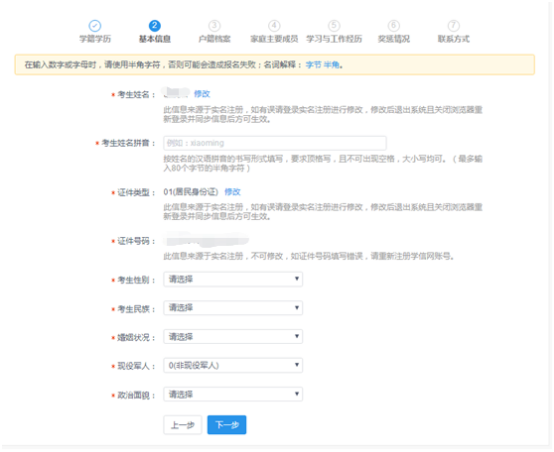Open the 半角 explanation link

pos(331,65)
